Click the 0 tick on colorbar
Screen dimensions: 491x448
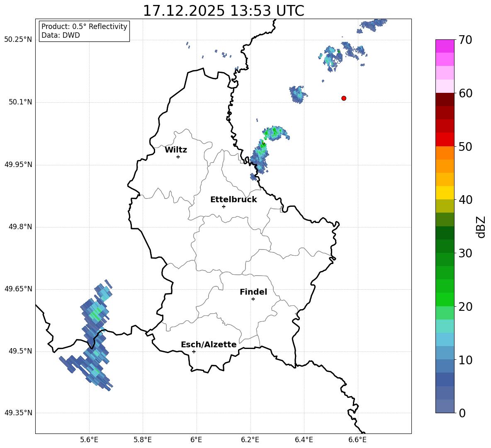pyautogui.click(x=462, y=413)
